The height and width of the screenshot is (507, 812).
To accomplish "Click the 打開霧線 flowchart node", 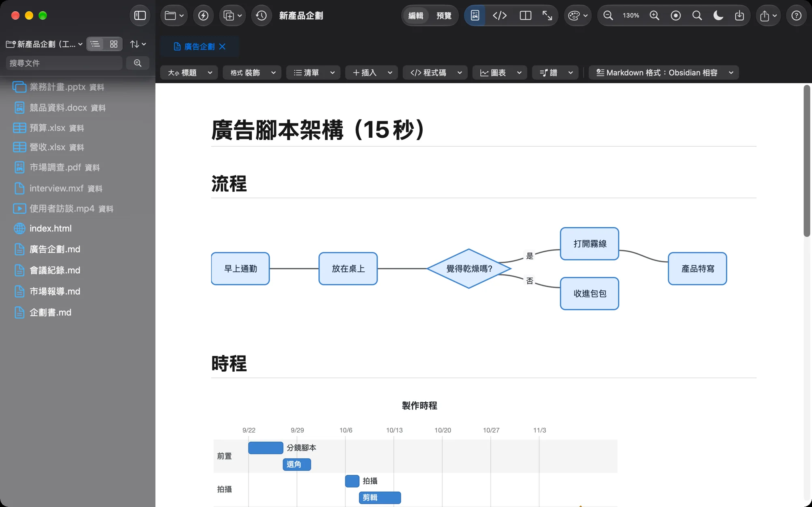I will pyautogui.click(x=590, y=244).
